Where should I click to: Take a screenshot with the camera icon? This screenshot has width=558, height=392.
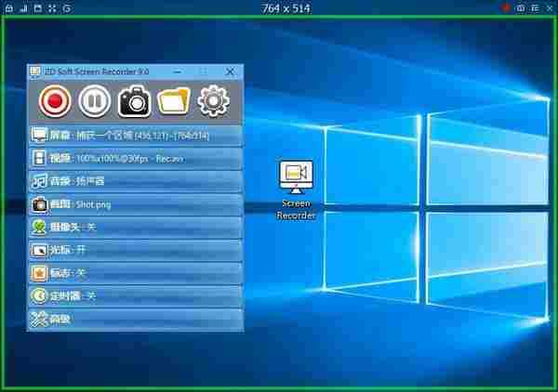pyautogui.click(x=134, y=99)
